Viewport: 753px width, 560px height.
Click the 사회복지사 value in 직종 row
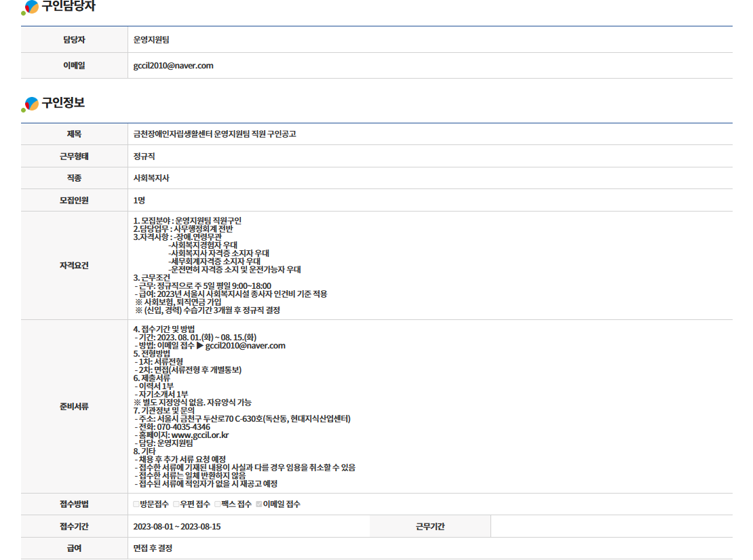click(151, 178)
